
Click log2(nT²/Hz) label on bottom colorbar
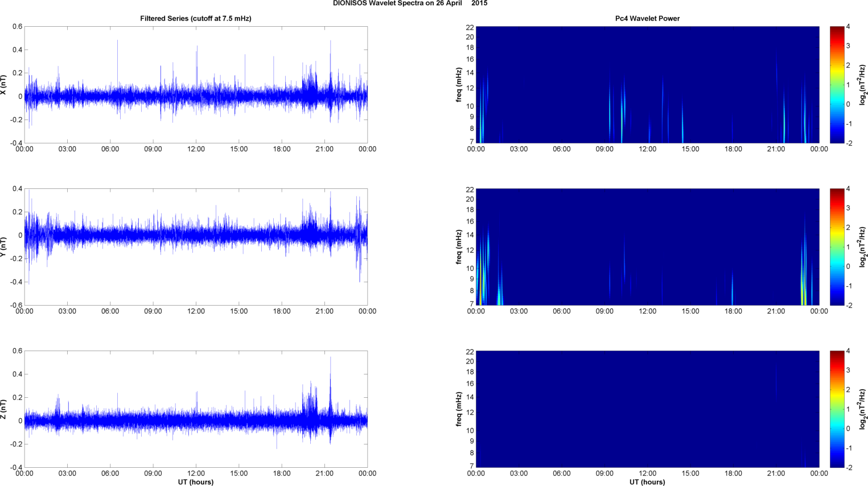tap(863, 409)
